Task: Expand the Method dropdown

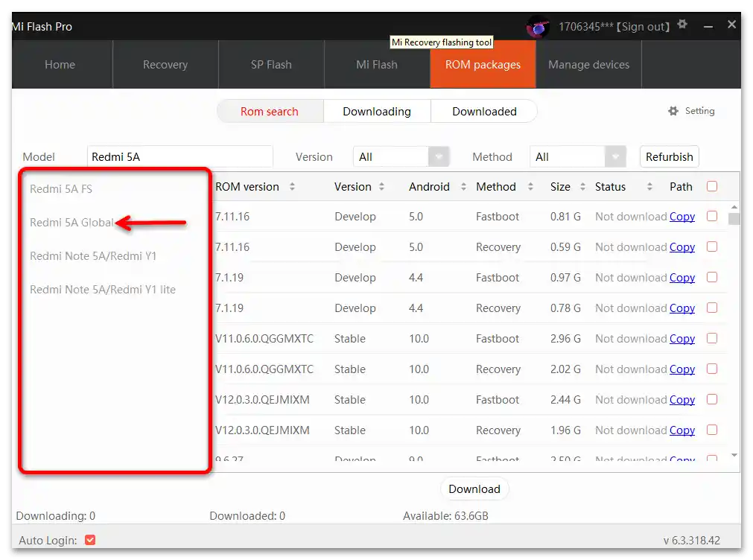Action: point(615,156)
